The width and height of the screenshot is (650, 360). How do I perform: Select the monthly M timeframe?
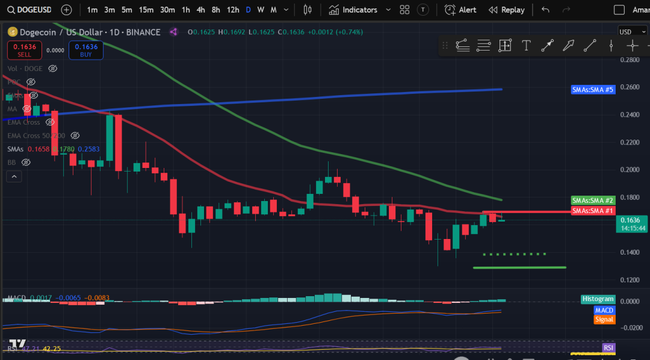click(x=274, y=10)
